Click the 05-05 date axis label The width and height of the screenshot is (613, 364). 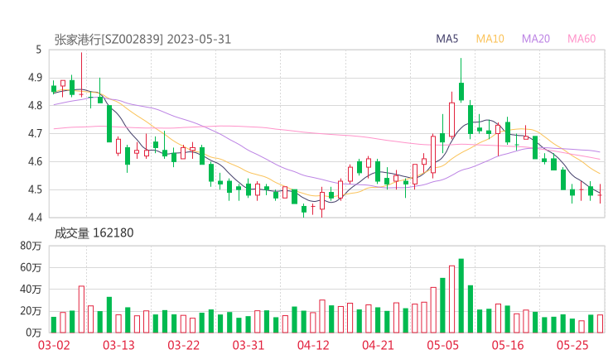click(x=442, y=345)
